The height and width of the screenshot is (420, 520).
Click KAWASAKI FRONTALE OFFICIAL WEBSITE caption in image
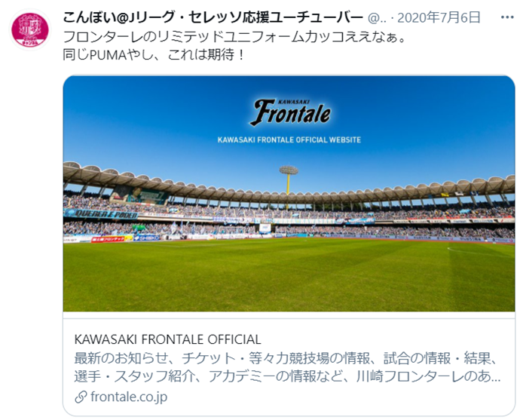(289, 139)
